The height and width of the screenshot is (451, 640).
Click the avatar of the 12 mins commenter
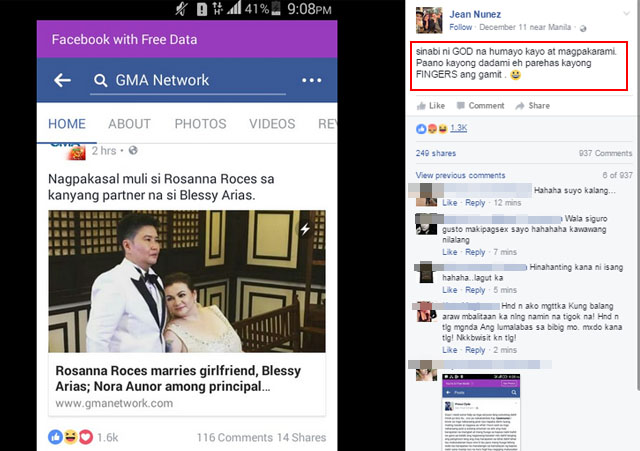click(426, 195)
